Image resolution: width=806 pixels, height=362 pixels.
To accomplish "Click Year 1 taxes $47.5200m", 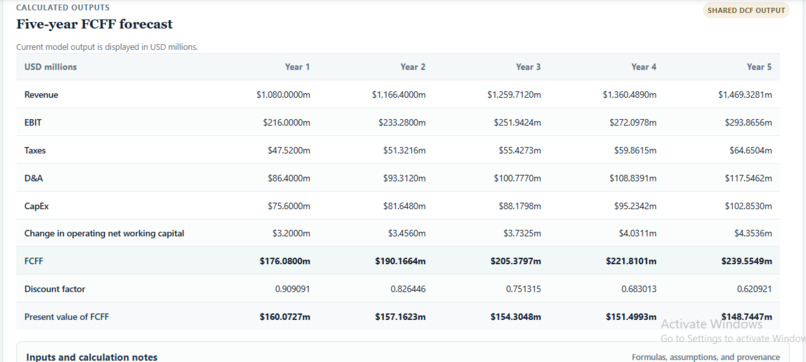I will (289, 151).
